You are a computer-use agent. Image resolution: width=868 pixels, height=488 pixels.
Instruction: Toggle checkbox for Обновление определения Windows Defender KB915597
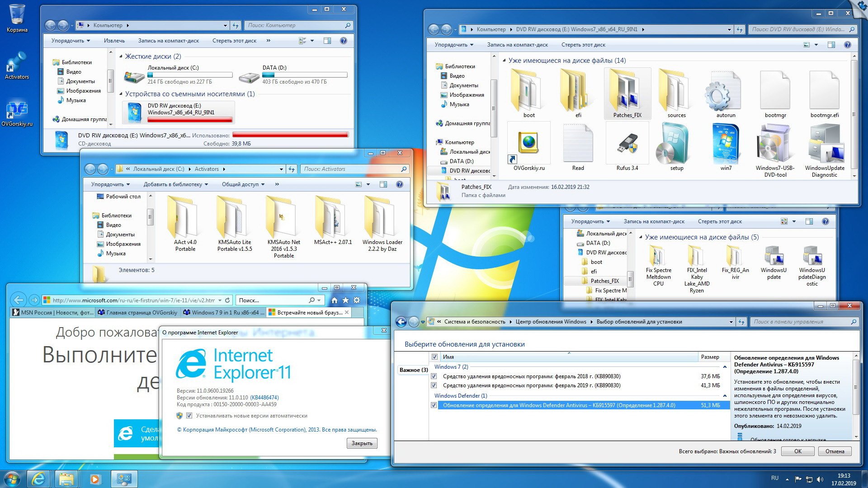coord(434,405)
